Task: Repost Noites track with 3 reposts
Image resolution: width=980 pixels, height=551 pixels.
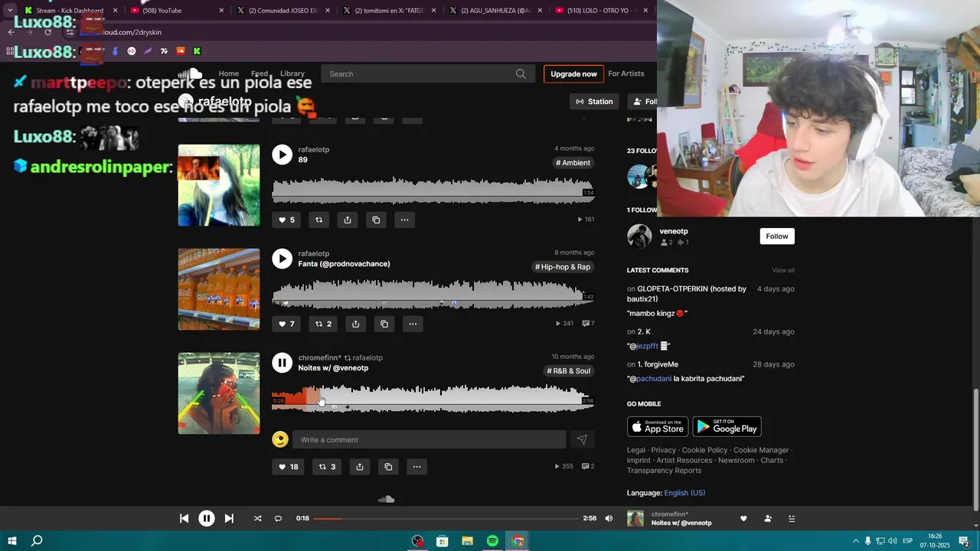Action: [x=327, y=467]
